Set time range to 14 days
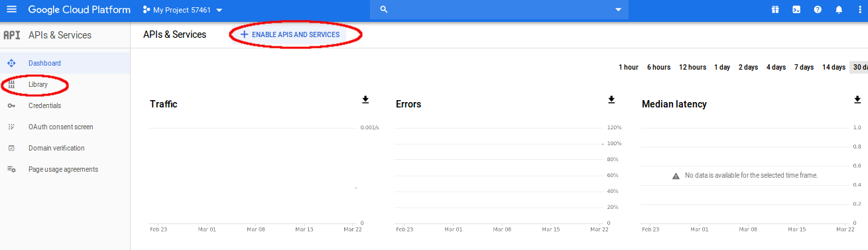 coord(834,67)
